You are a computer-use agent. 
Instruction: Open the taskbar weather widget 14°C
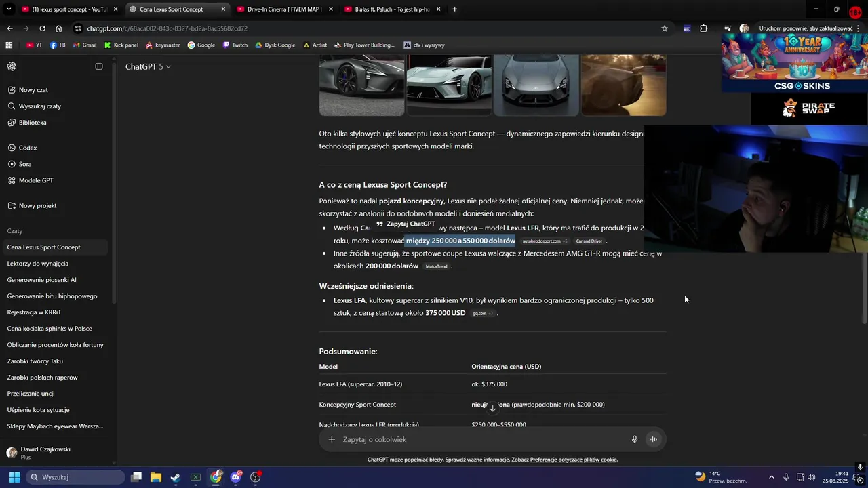click(720, 477)
